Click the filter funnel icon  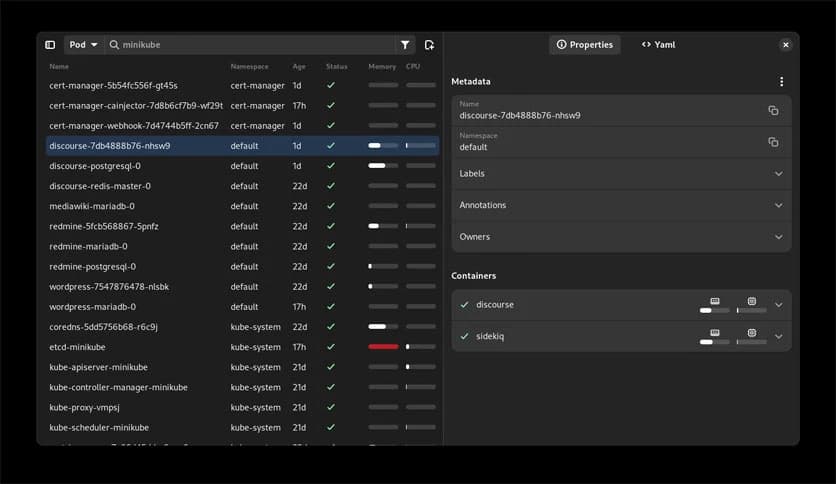(405, 45)
